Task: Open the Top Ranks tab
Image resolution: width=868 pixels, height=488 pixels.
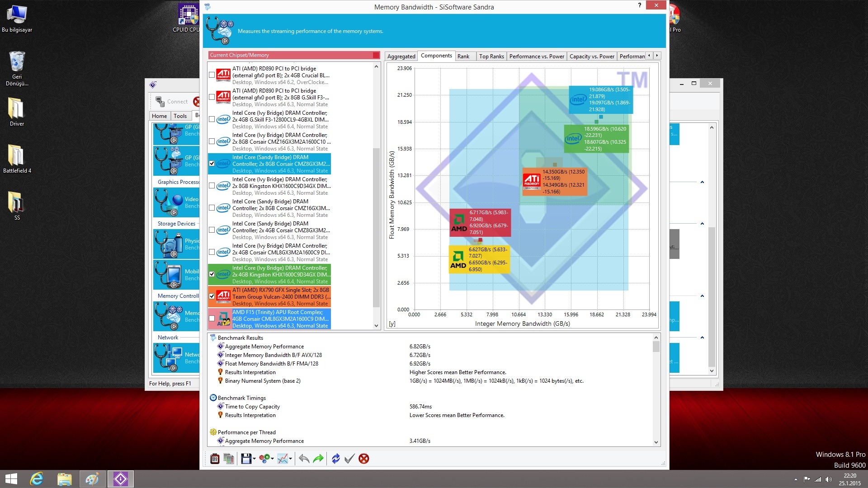Action: tap(491, 56)
